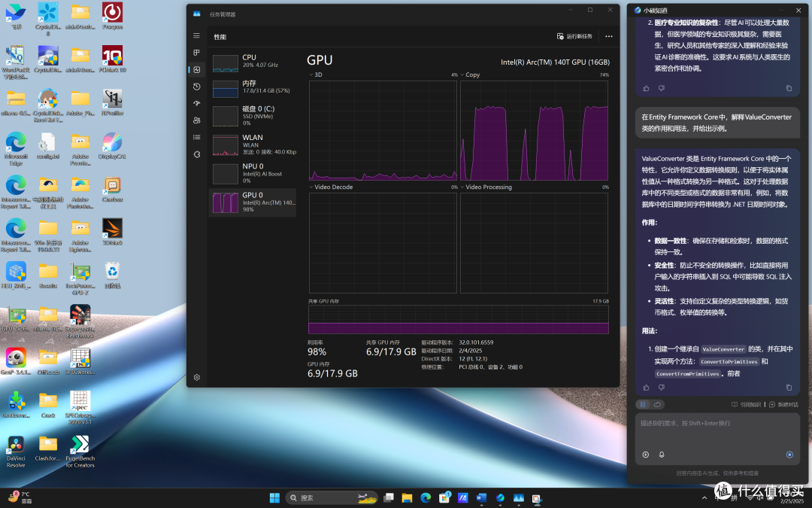Select Microsoft Edge desktop shortcut
Image resolution: width=812 pixels, height=508 pixels.
coord(16,149)
